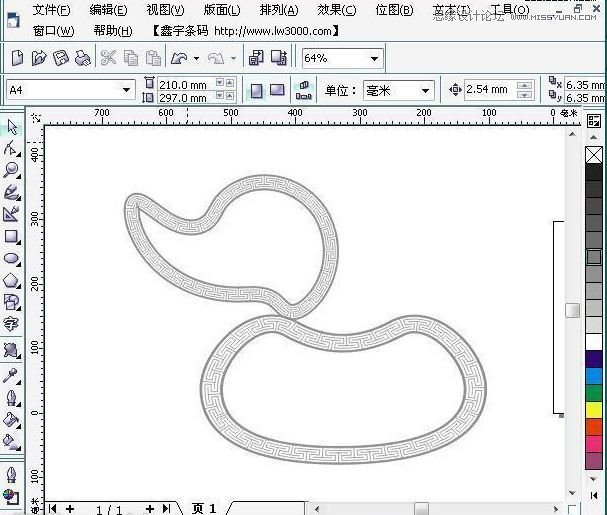
Task: Set portrait page orientation
Action: (x=256, y=91)
